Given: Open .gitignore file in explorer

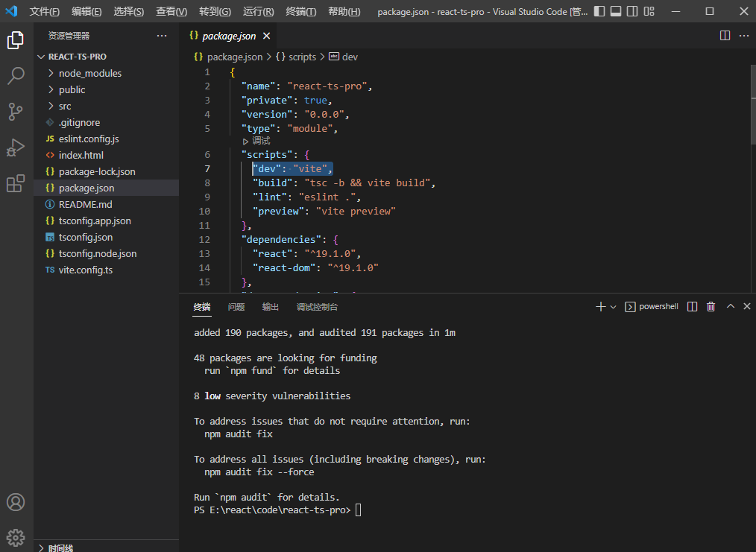Looking at the screenshot, I should tap(106, 122).
